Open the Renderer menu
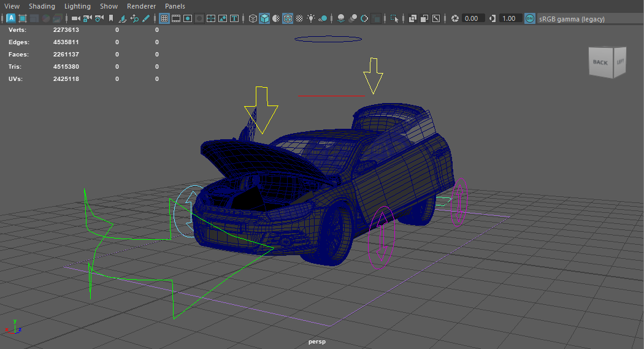This screenshot has height=349, width=644. coord(141,6)
